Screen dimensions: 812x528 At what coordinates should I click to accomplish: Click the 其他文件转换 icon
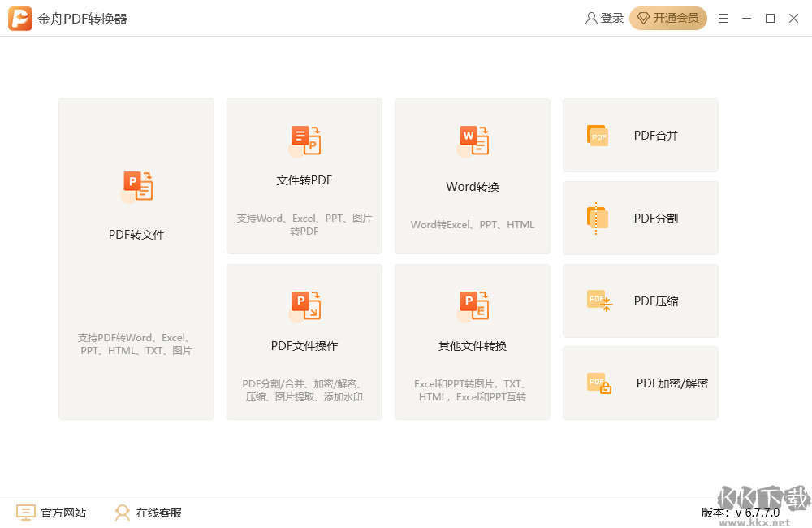[x=473, y=306]
